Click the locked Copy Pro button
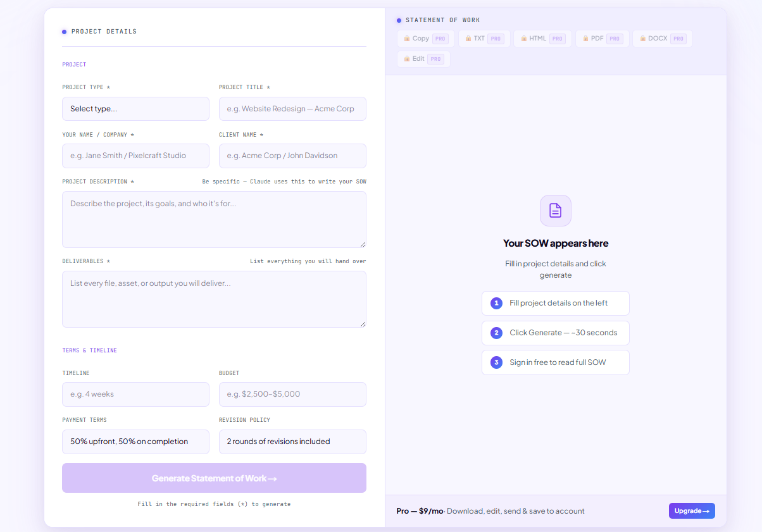Screen dimensions: 762x532 [425, 39]
